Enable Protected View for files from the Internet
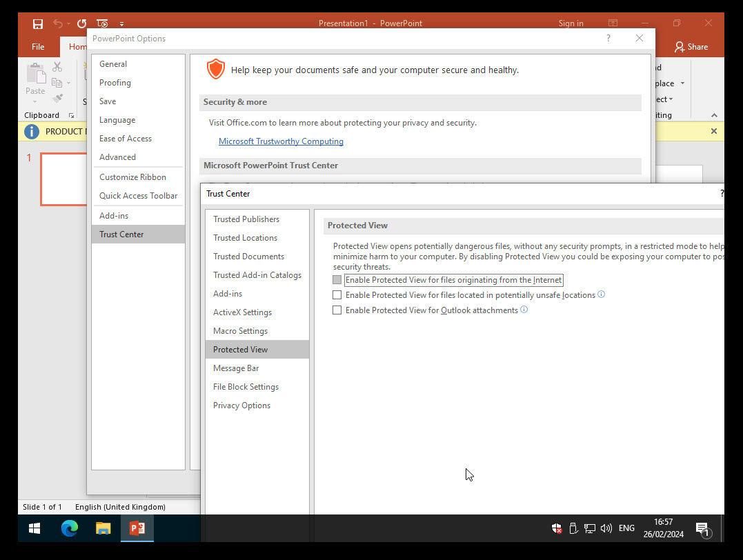 coord(337,279)
